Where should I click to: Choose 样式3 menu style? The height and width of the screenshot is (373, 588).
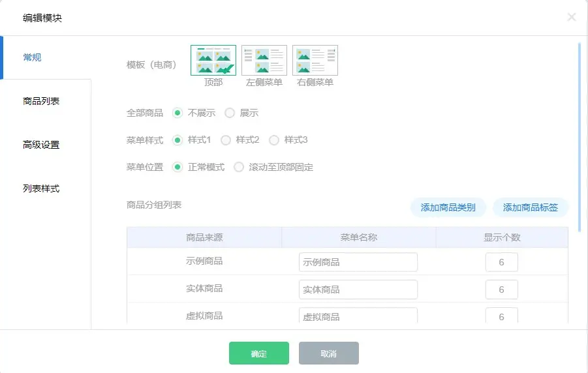tap(274, 140)
